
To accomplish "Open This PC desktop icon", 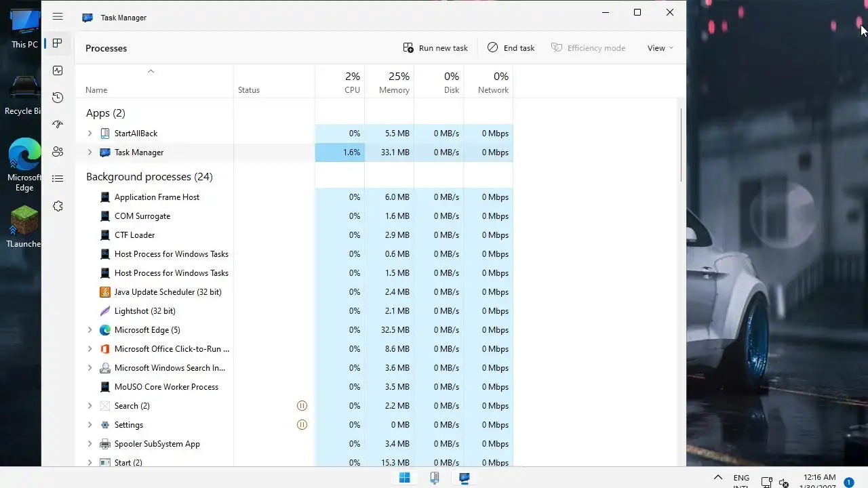I will [x=24, y=27].
